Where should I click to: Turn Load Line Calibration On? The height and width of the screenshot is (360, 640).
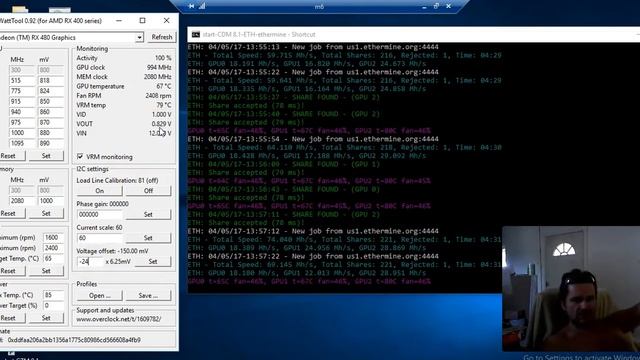pos(100,191)
